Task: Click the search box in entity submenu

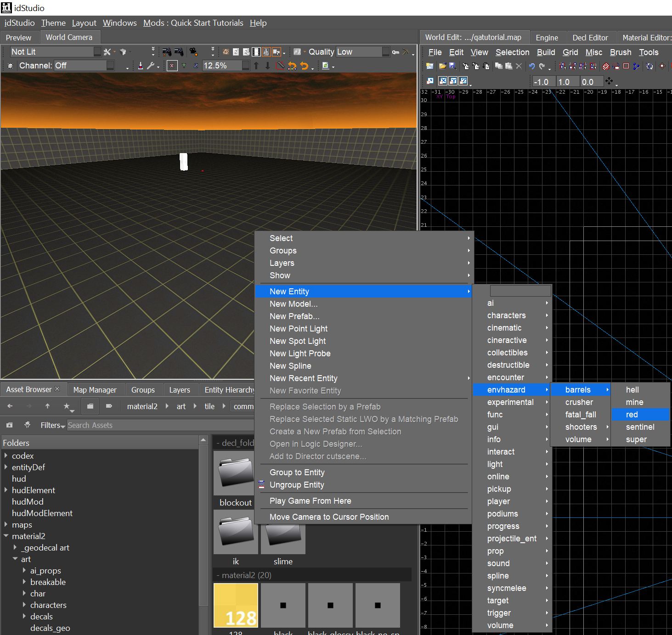Action: tap(520, 291)
